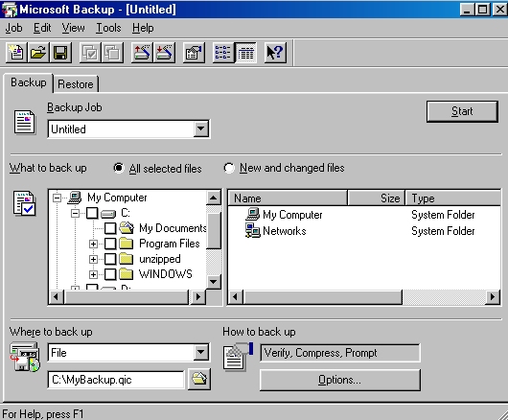Image resolution: width=508 pixels, height=420 pixels.
Task: Click the C: drive icon in the tree
Action: point(108,214)
